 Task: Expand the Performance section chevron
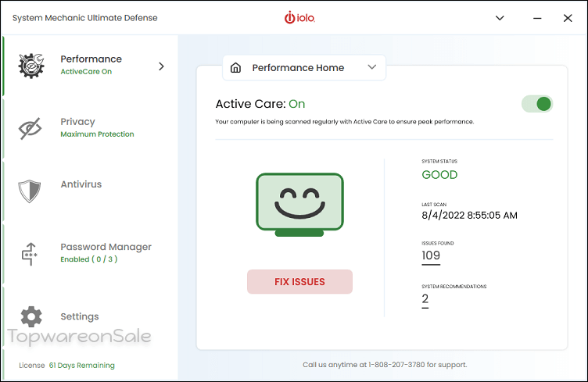click(161, 66)
